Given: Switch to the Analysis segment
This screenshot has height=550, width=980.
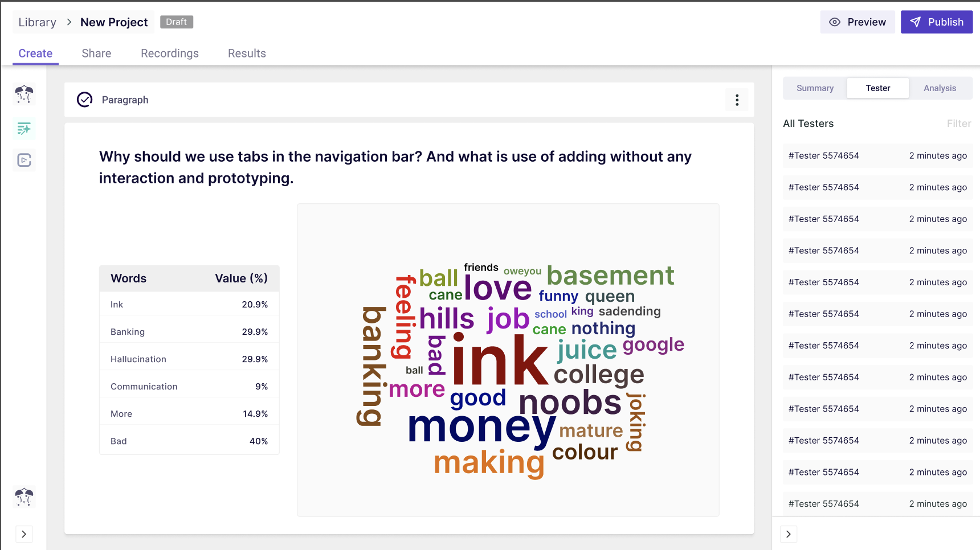Looking at the screenshot, I should [x=940, y=88].
